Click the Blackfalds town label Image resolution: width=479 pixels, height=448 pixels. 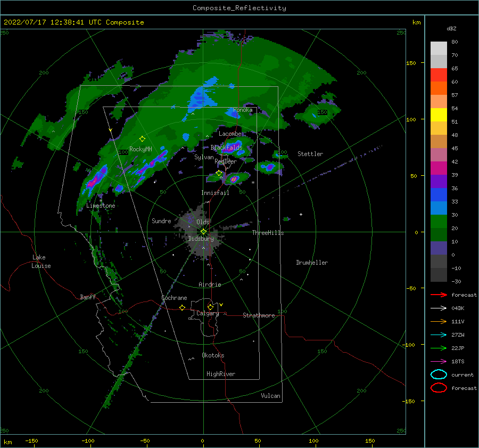(x=226, y=148)
